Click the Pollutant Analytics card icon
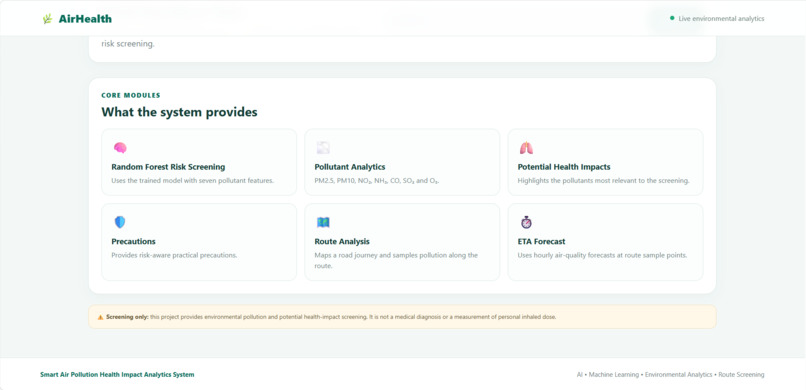Screen dimensions: 806x390 (323, 148)
